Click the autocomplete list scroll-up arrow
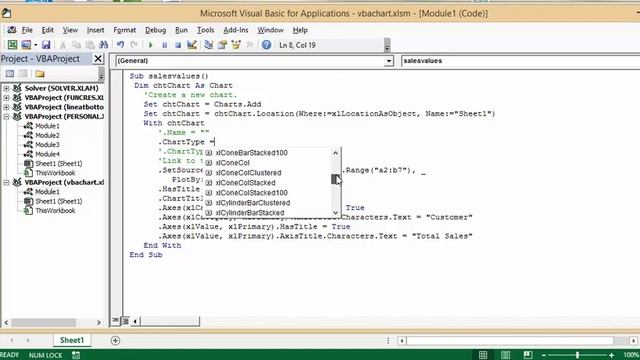Viewport: 640px width, 360px height. tap(336, 153)
